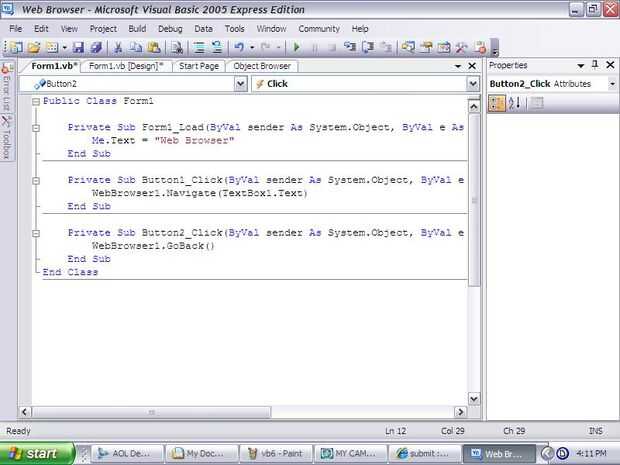
Task: Open the View menu
Action: [69, 29]
